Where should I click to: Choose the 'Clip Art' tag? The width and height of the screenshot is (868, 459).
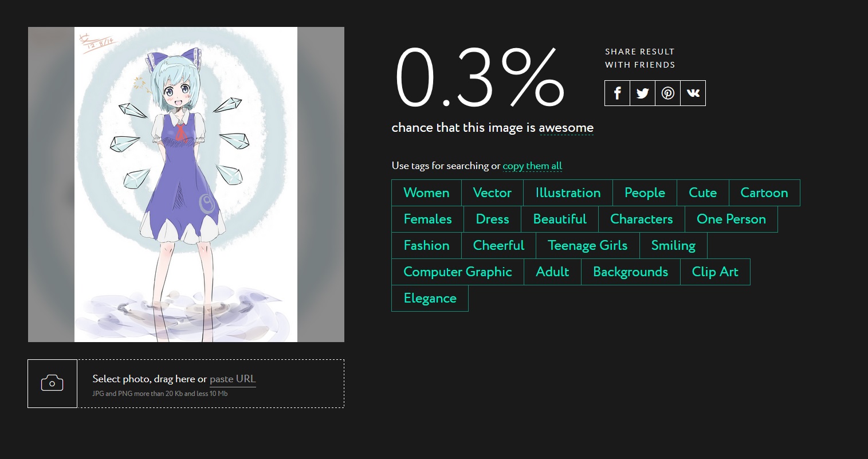click(715, 272)
